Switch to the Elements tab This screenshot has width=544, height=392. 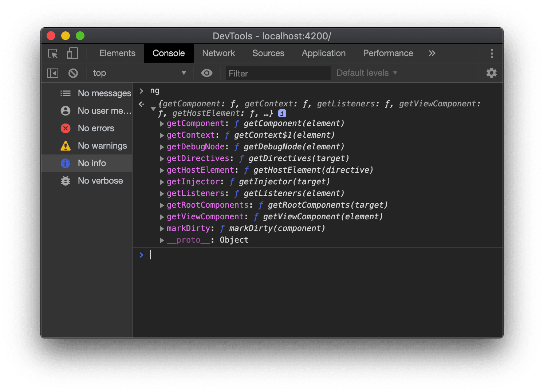point(117,53)
